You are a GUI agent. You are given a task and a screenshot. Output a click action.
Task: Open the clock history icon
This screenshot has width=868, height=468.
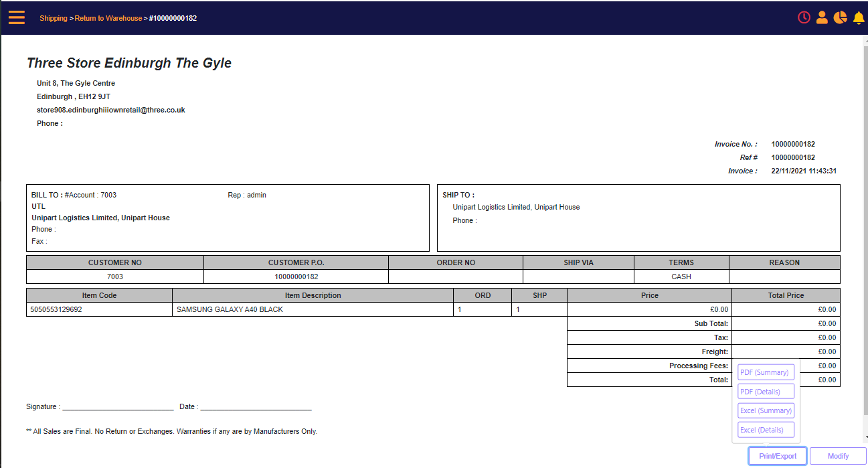[804, 17]
